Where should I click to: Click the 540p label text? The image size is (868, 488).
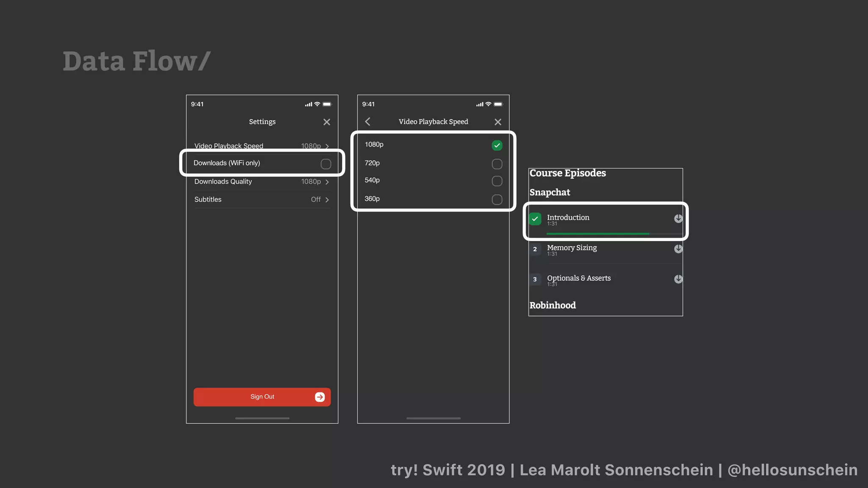point(372,180)
